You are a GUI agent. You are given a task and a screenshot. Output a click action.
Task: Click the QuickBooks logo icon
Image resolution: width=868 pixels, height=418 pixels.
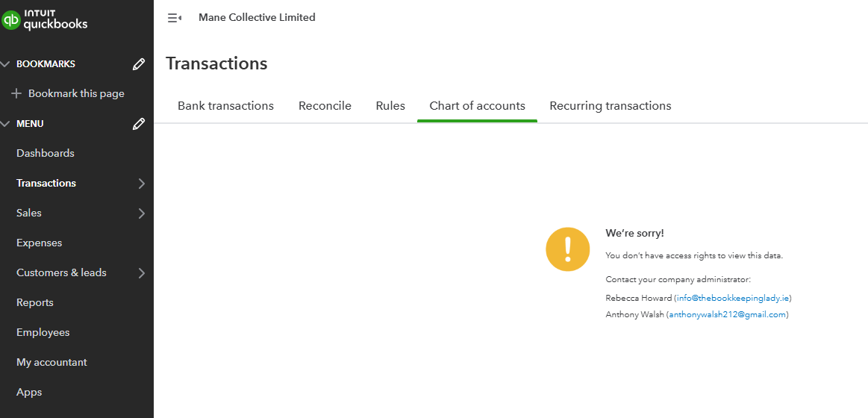click(11, 20)
